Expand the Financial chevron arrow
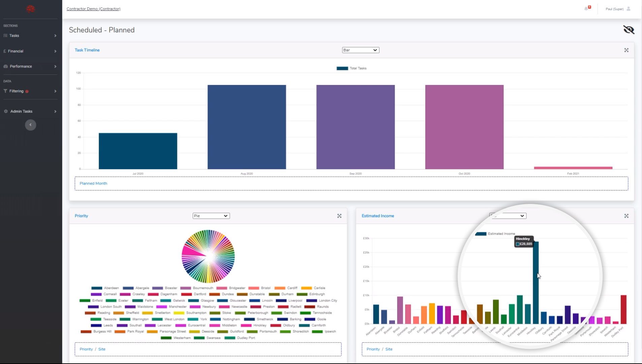The width and height of the screenshot is (642, 364). pyautogui.click(x=55, y=51)
